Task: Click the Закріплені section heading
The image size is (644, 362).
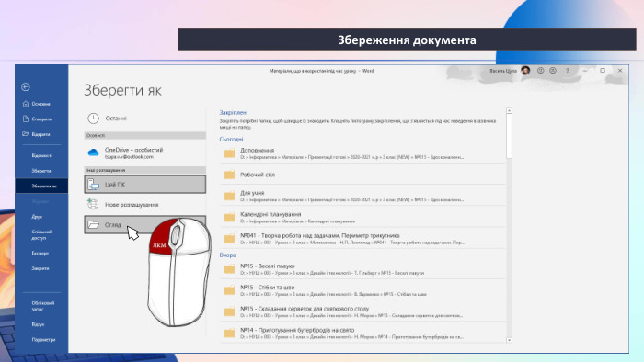Action: [x=234, y=112]
